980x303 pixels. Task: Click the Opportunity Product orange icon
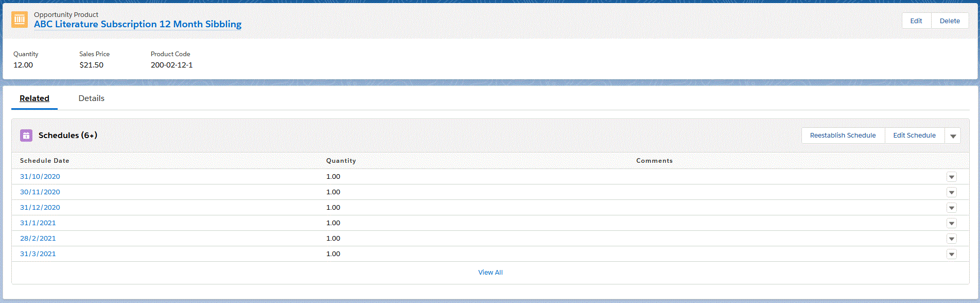click(x=20, y=20)
